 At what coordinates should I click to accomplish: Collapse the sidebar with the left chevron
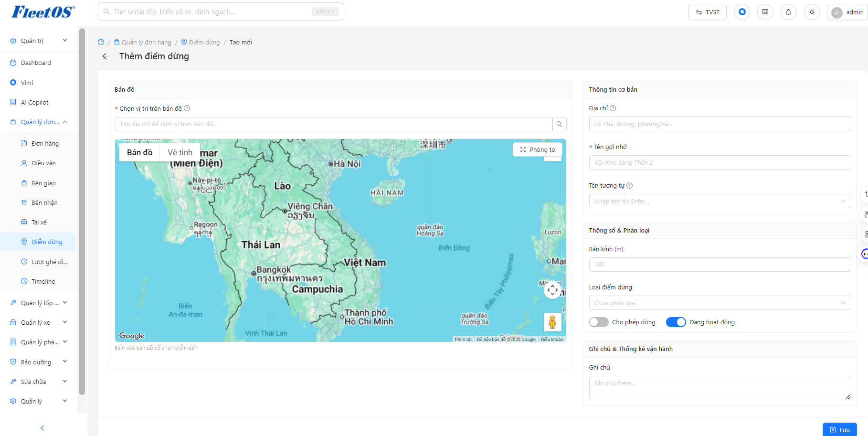pyautogui.click(x=42, y=428)
